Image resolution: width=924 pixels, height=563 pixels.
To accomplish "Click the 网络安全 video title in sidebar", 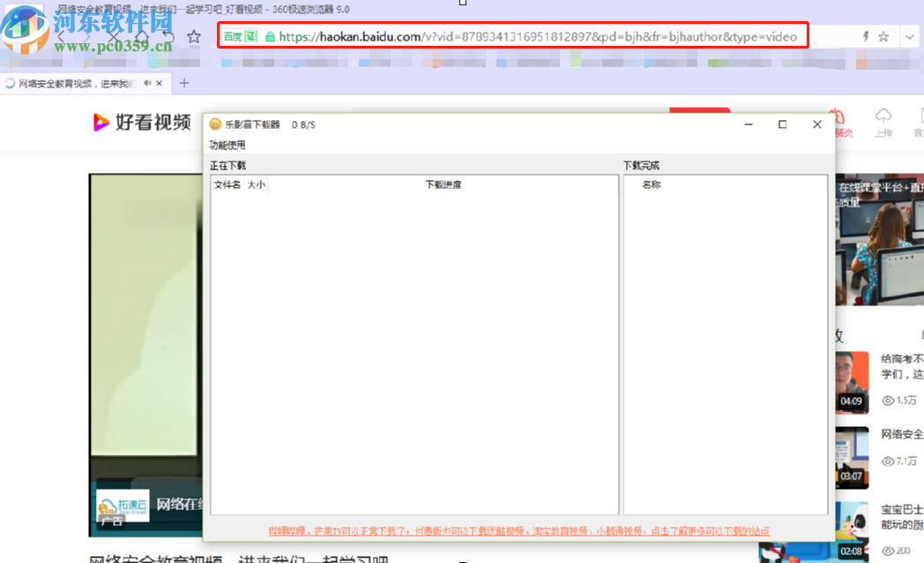I will pyautogui.click(x=902, y=434).
